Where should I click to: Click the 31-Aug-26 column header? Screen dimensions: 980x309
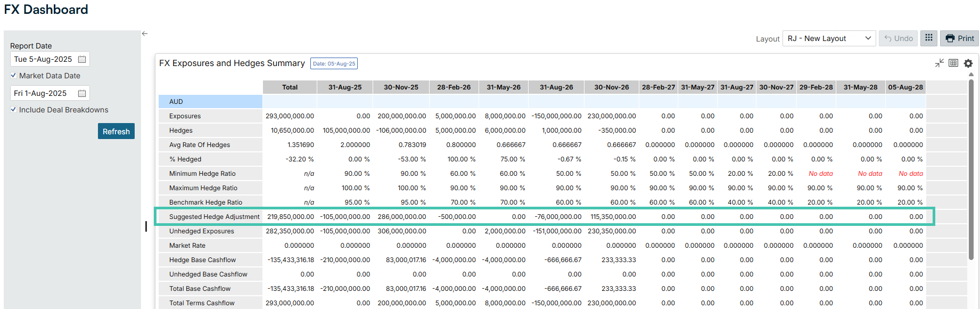click(556, 87)
